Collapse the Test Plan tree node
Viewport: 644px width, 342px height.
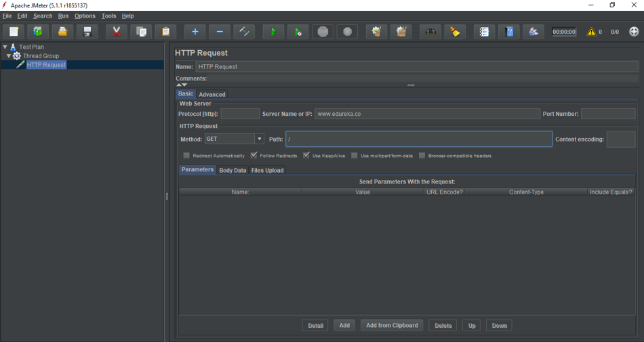tap(5, 47)
